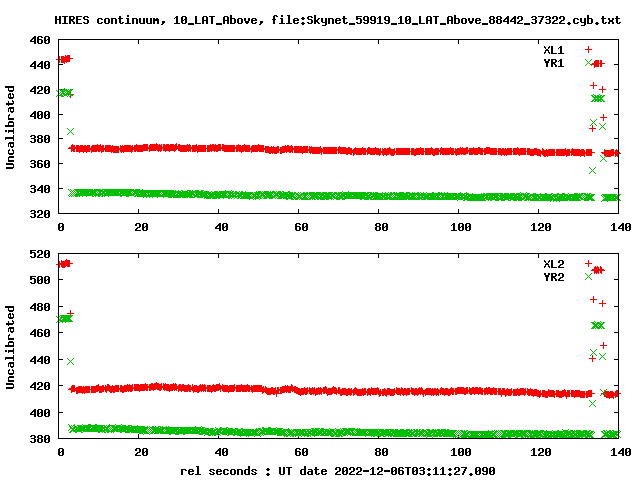Click the 'rel seconds : UT date' axis label

(253, 471)
